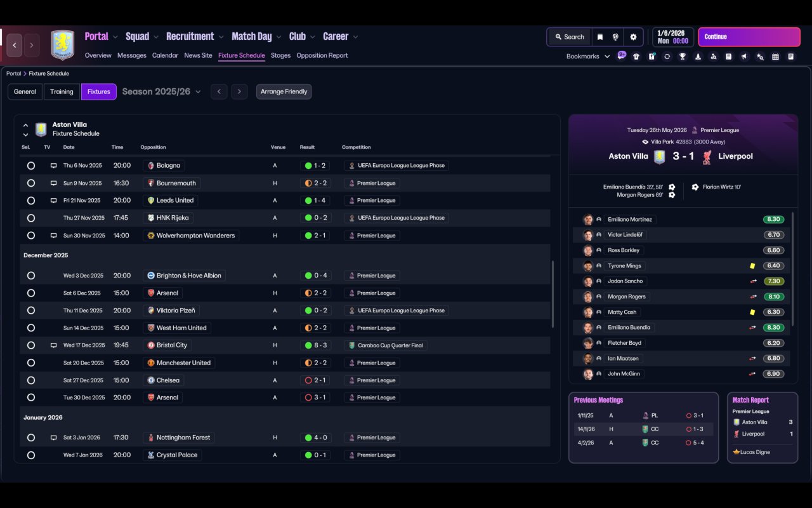This screenshot has height=508, width=812.
Task: Select the Brighton & Hove Albion radio button
Action: (x=30, y=276)
